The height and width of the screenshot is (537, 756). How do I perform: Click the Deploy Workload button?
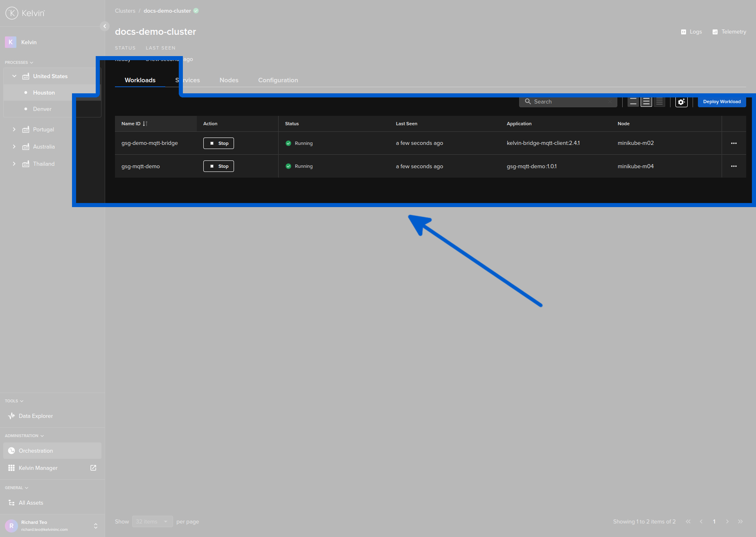[x=722, y=102]
